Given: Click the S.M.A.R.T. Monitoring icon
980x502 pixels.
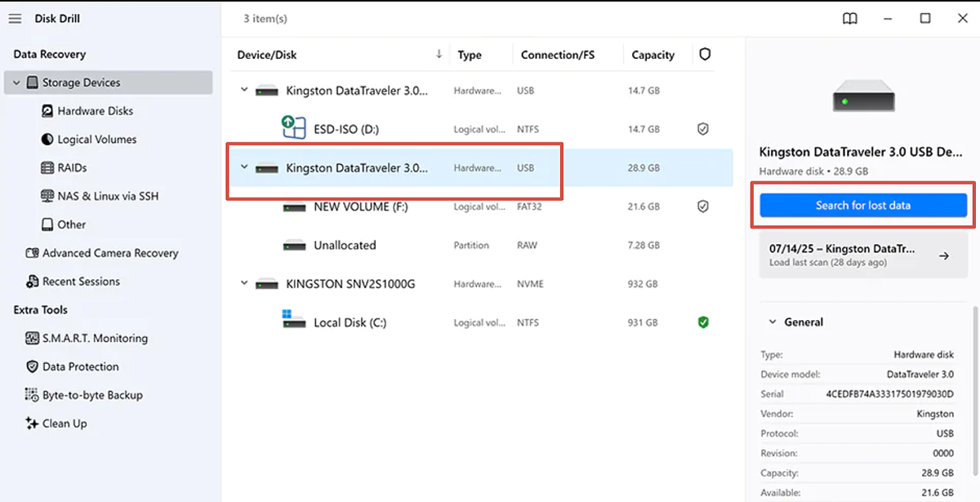Looking at the screenshot, I should click(x=33, y=338).
